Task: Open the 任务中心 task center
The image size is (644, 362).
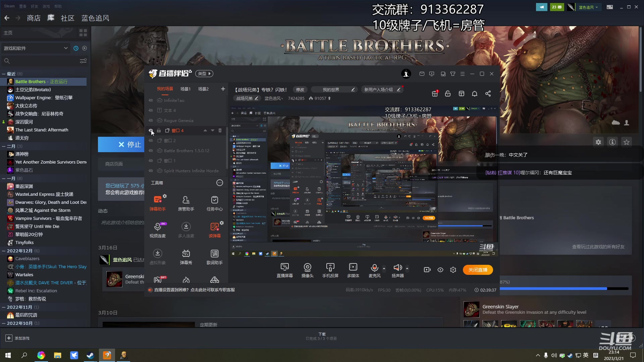Action: pyautogui.click(x=214, y=202)
